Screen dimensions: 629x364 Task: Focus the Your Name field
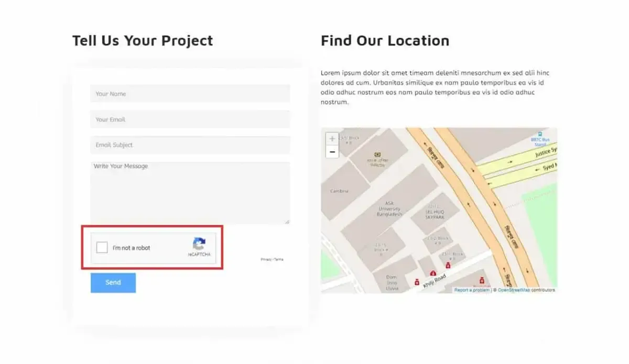click(190, 94)
